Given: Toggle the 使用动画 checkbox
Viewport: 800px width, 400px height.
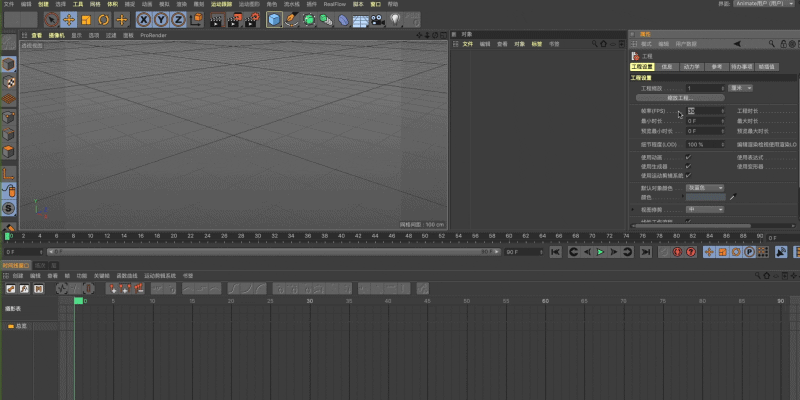Looking at the screenshot, I should coord(688,157).
